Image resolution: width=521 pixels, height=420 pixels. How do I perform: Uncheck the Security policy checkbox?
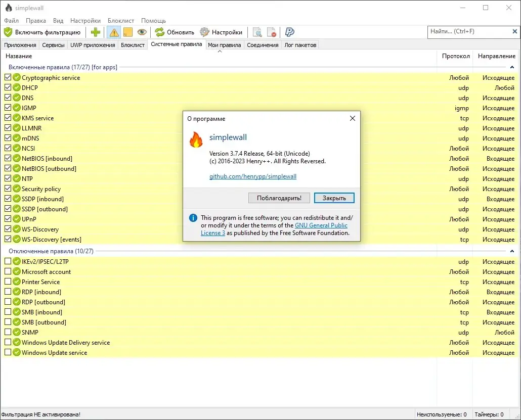click(8, 189)
